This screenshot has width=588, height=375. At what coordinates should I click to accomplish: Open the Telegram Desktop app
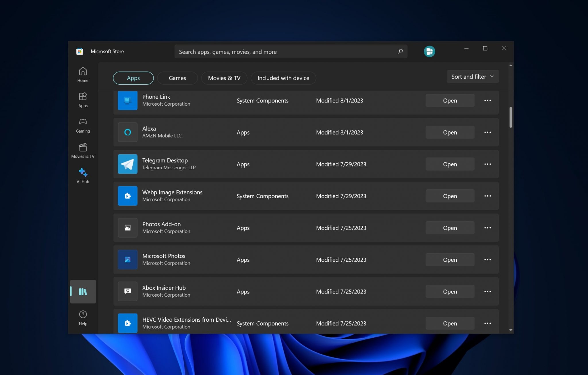coord(450,164)
